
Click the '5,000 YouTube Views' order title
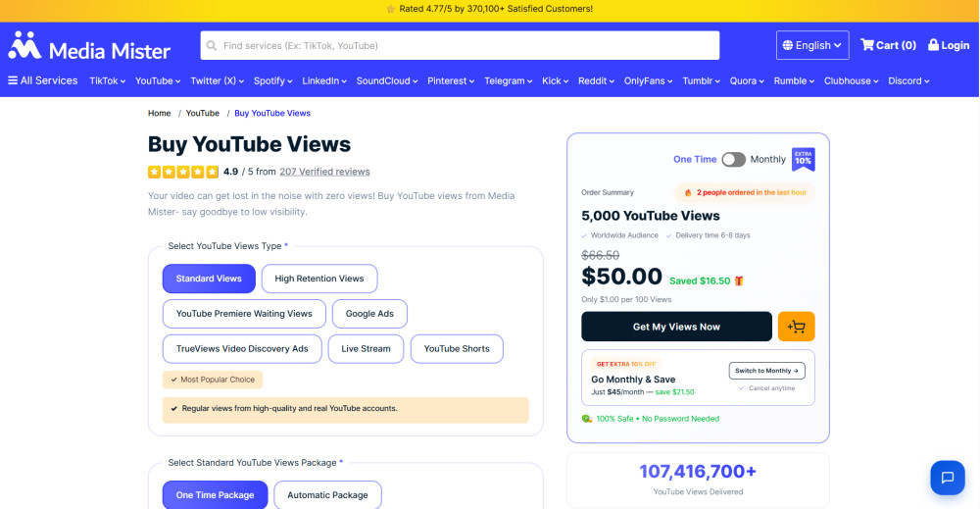click(x=651, y=216)
